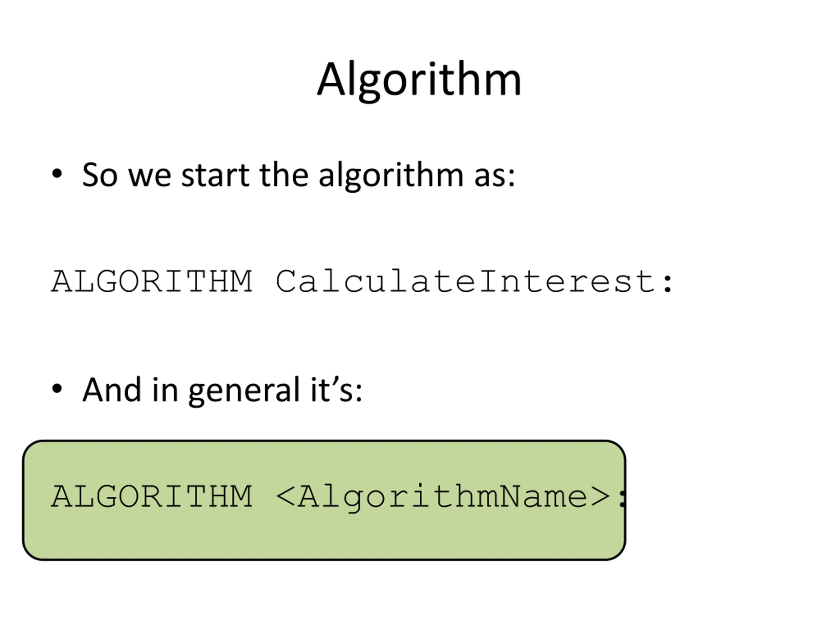Click the ALGORITHM keyword inside green box
Image resolution: width=840 pixels, height=630 pixels.
tap(152, 496)
